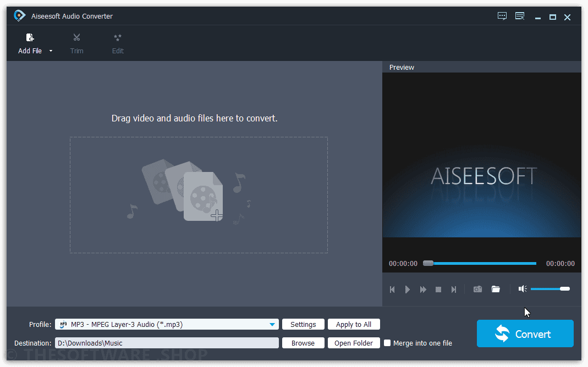Close the Aiseesoft Audio Converter window
Viewport: 588px width, 367px height.
pos(568,17)
